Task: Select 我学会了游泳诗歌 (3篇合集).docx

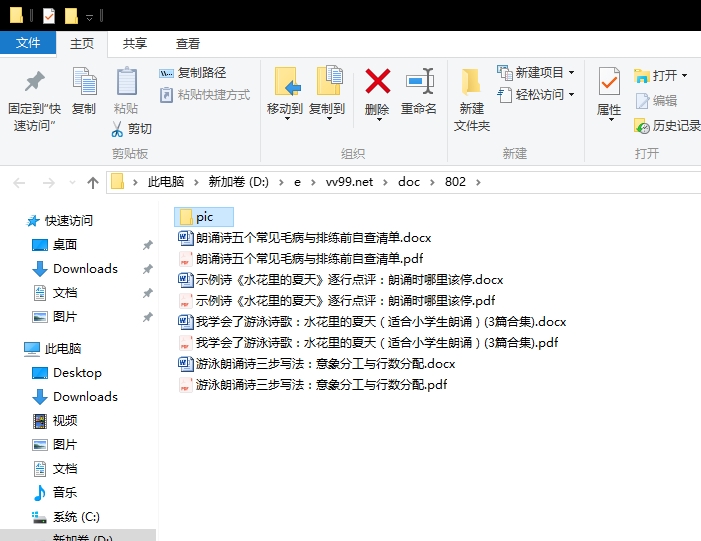Action: (x=372, y=322)
